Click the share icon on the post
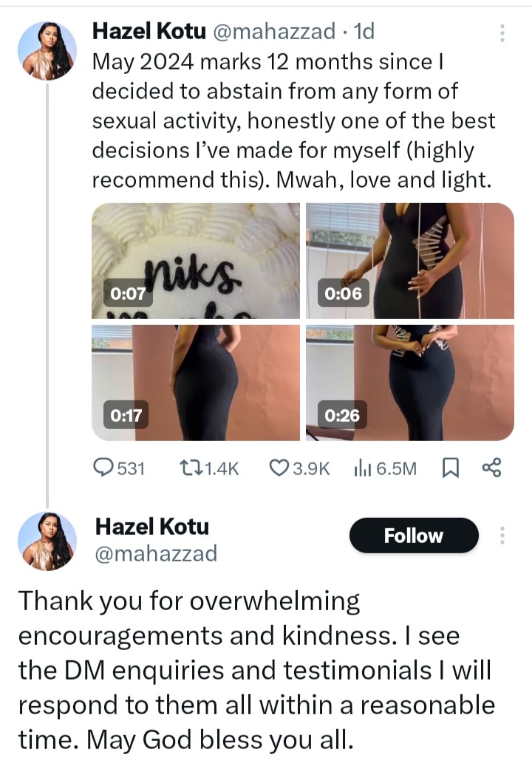 [491, 468]
